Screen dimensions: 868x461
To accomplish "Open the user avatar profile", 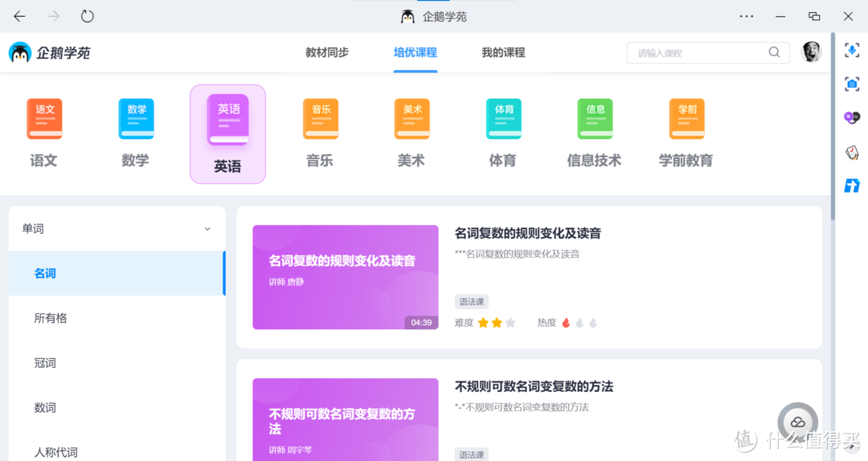I will 812,52.
